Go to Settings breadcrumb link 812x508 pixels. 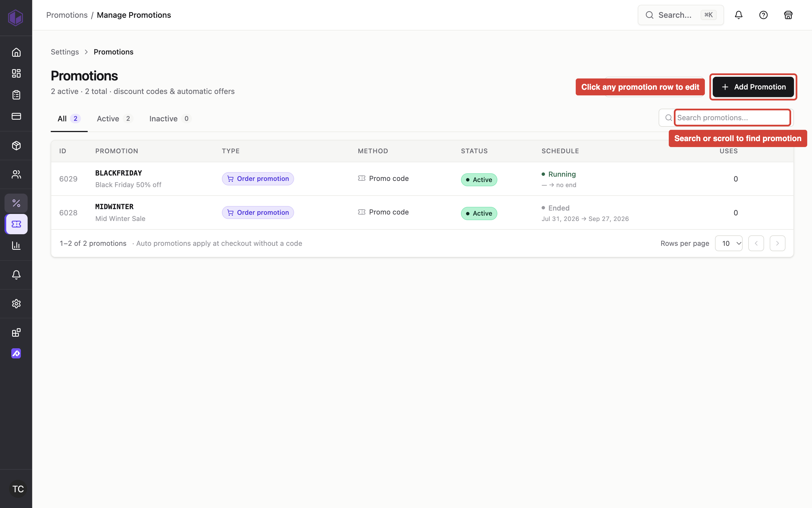pyautogui.click(x=65, y=52)
